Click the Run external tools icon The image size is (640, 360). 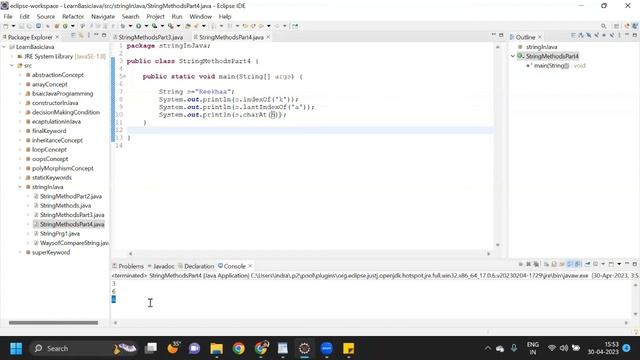pos(170,26)
